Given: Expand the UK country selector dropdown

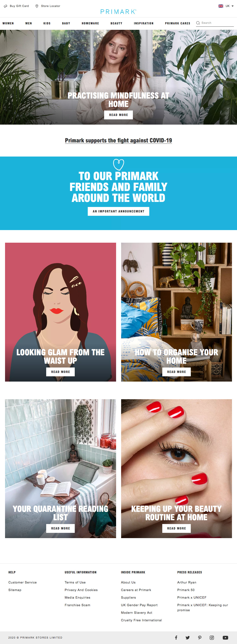Looking at the screenshot, I should pyautogui.click(x=226, y=6).
